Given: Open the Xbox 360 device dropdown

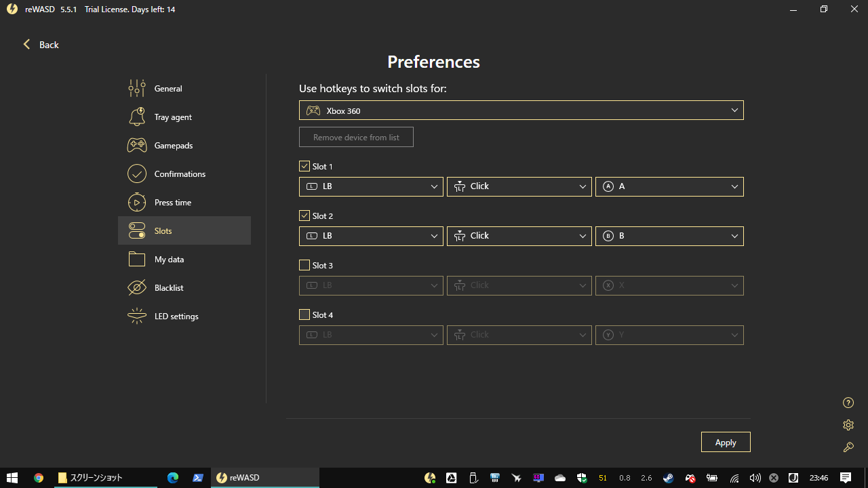Looking at the screenshot, I should [521, 110].
